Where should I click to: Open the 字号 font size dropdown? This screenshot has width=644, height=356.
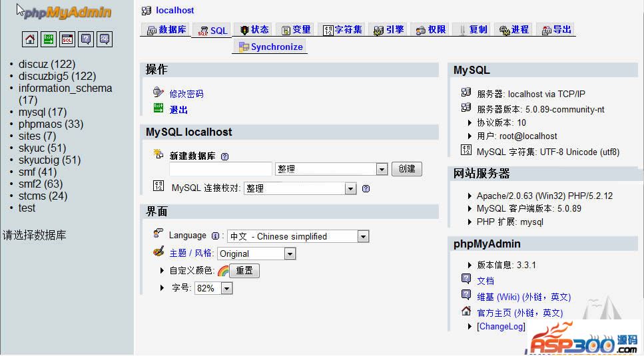pyautogui.click(x=214, y=288)
